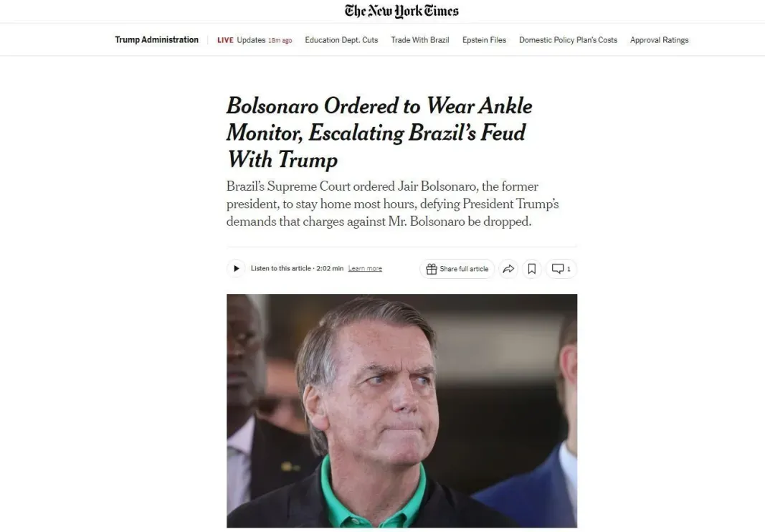Click the Bolsonaro headline

pos(379,133)
